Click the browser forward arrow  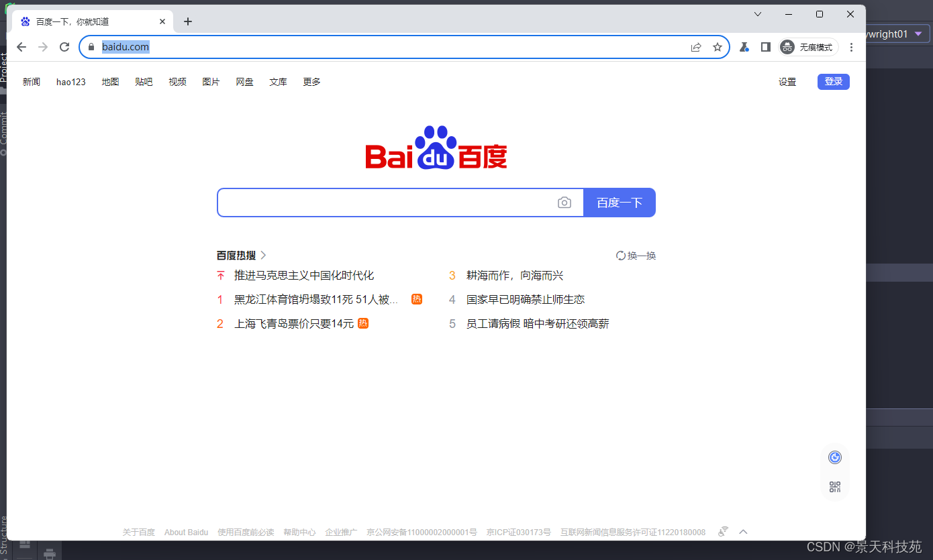pos(43,47)
